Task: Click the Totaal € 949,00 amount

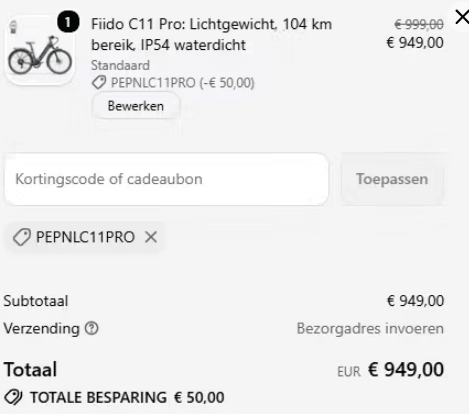Action: (406, 370)
